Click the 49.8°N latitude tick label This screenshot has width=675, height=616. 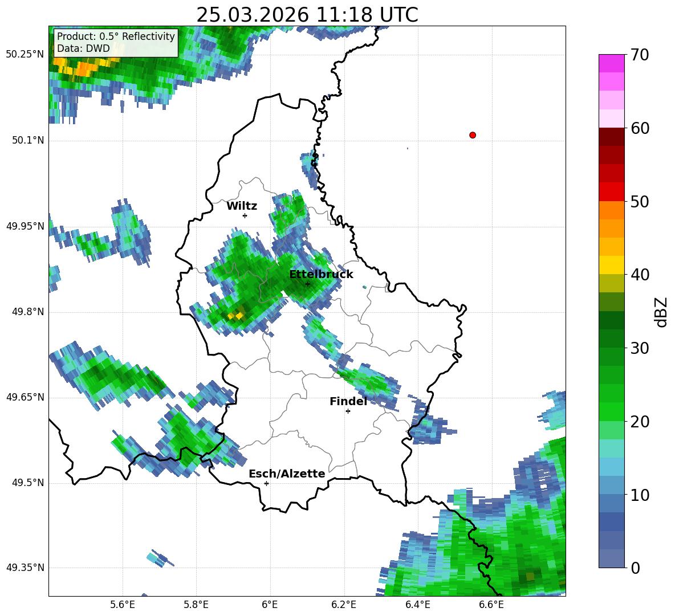tap(28, 312)
